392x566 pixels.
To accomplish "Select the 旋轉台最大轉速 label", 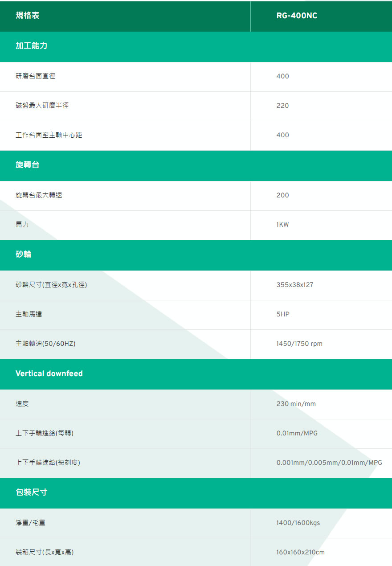I will pyautogui.click(x=39, y=195).
